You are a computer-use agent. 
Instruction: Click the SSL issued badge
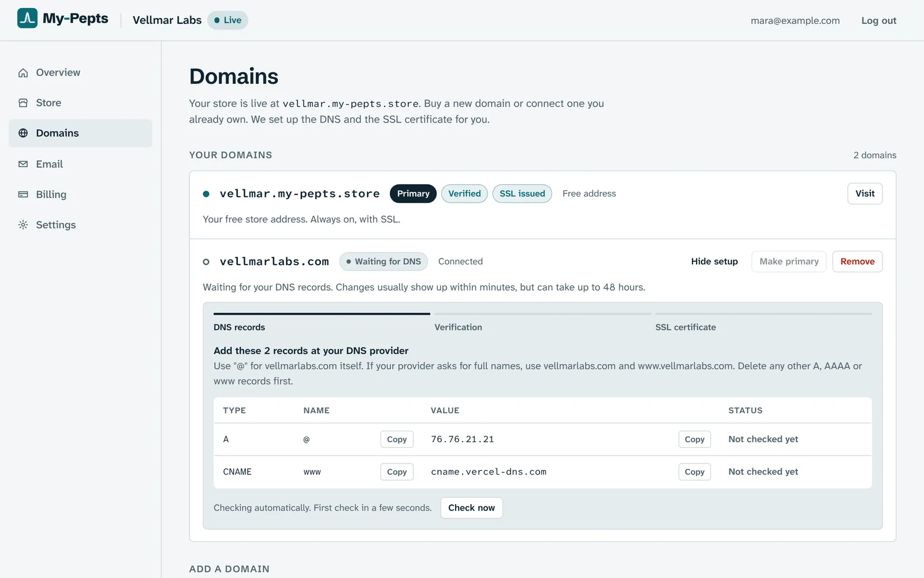(522, 194)
